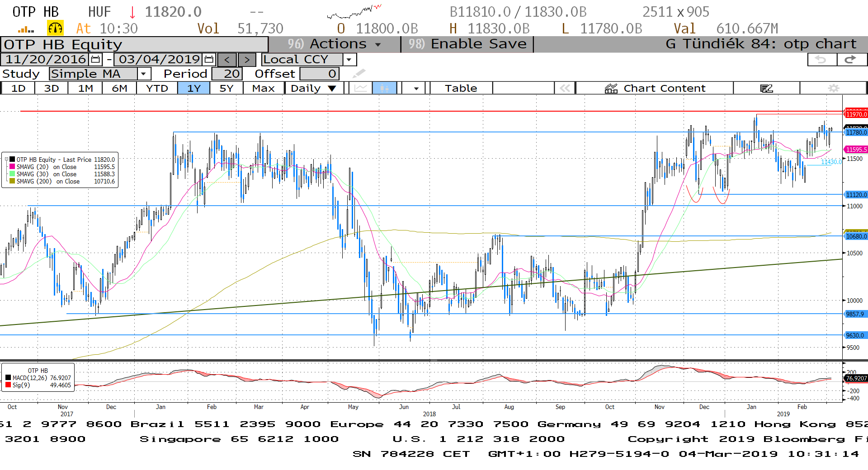The image size is (868, 470).
Task: Open chart settings gear icon
Action: tap(834, 88)
